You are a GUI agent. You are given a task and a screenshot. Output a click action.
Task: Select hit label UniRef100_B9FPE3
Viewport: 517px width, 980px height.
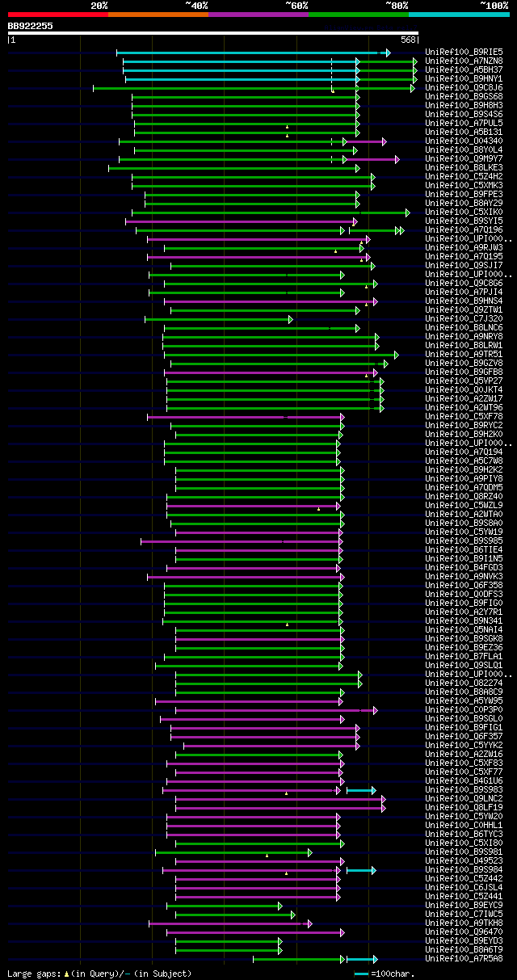tap(464, 195)
